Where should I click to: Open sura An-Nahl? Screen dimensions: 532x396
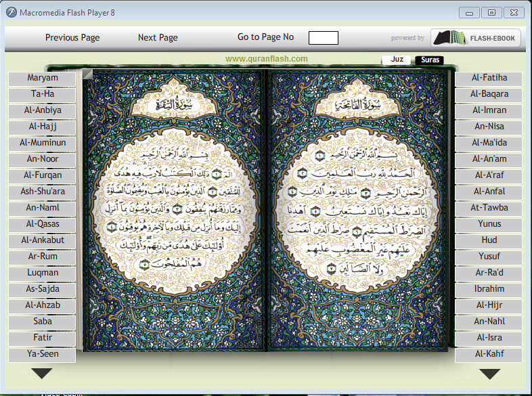(x=489, y=323)
